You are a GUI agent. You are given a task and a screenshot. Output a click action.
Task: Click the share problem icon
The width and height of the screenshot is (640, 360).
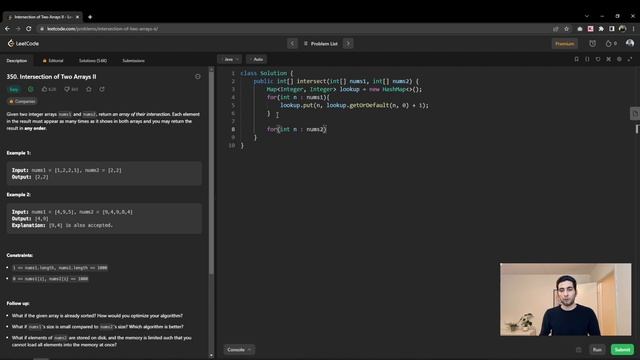tap(102, 89)
